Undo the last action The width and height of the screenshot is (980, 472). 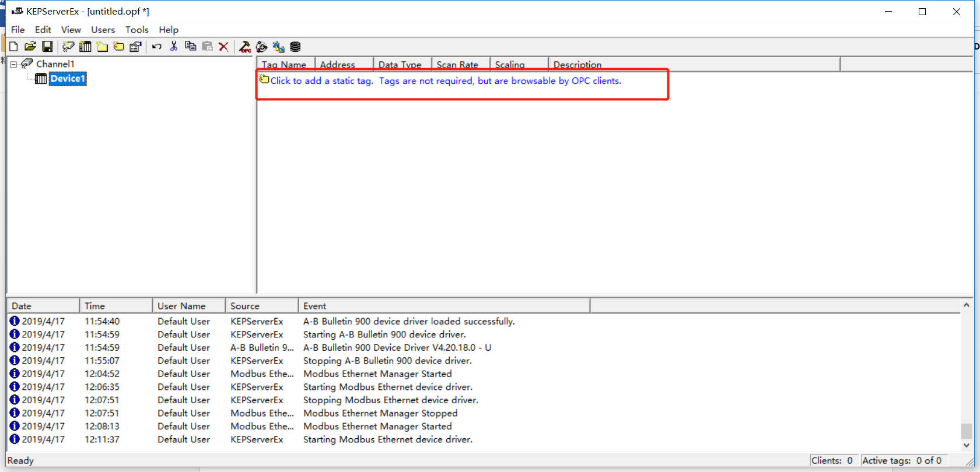pos(157,47)
